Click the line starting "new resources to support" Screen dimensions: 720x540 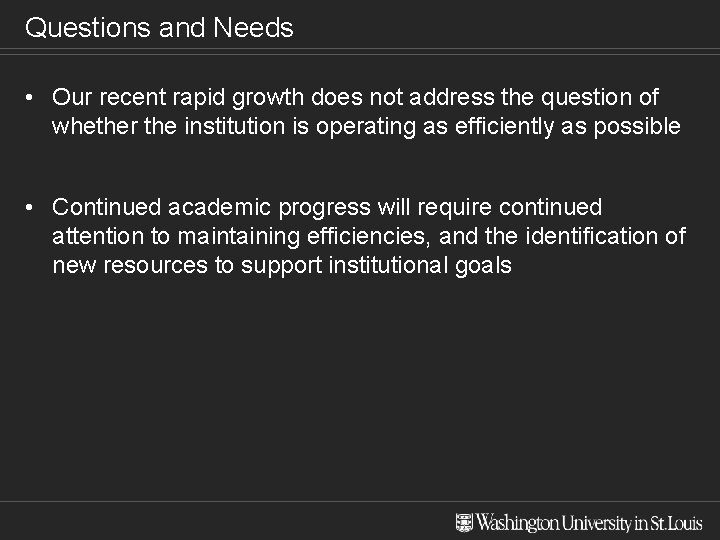(x=281, y=267)
